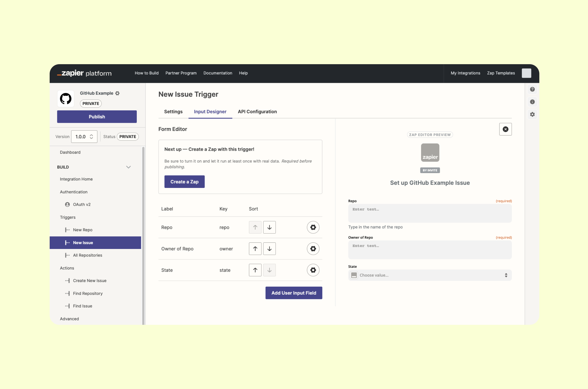Click the info icon on the right edge
This screenshot has height=389, width=588.
[x=532, y=102]
